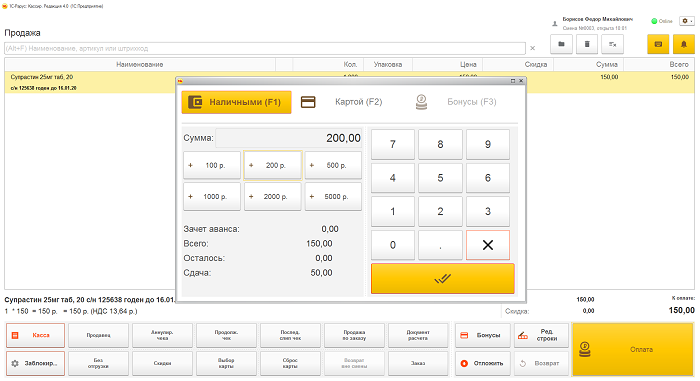Image resolution: width=700 pixels, height=381 pixels.
Task: Tap keypad digit 6
Action: pyautogui.click(x=488, y=178)
